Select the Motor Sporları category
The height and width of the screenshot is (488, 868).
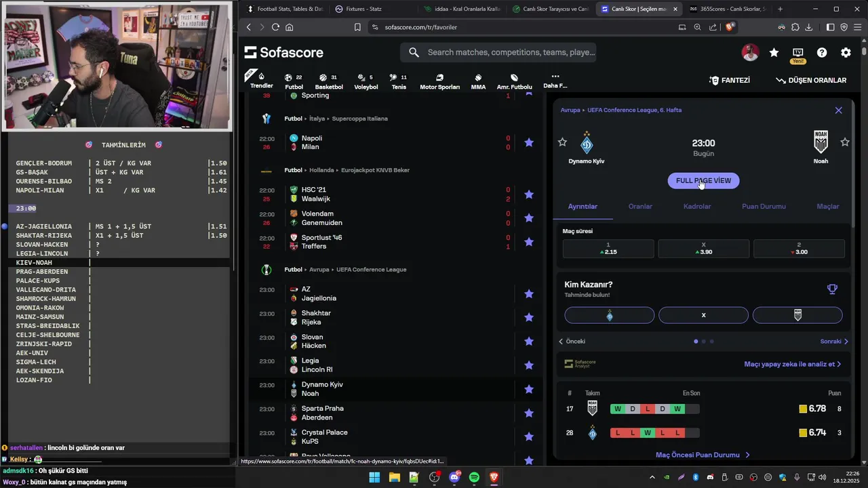[x=439, y=81]
